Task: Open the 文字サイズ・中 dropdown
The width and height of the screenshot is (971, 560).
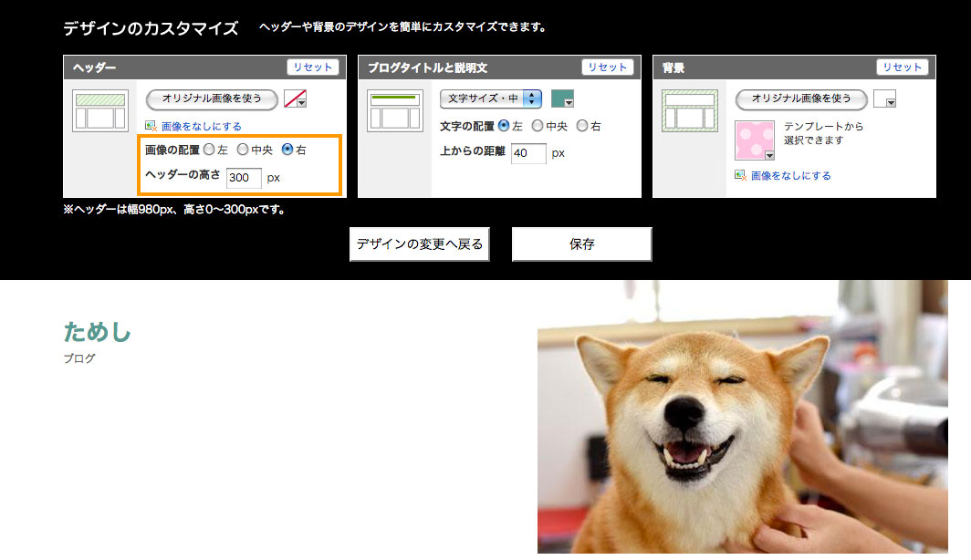Action: pos(490,99)
